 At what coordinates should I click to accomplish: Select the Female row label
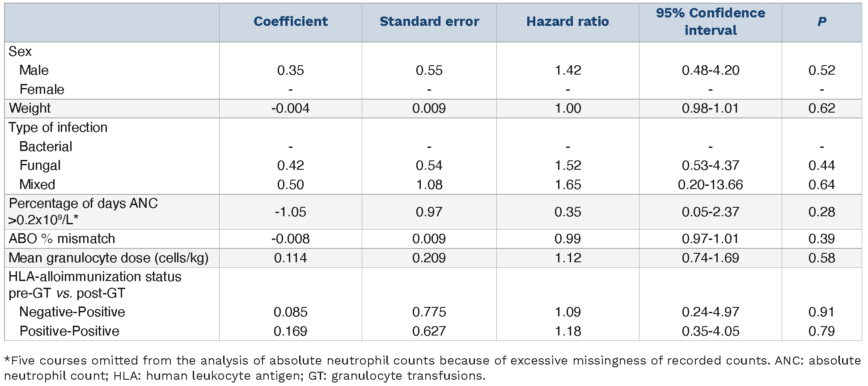(42, 89)
